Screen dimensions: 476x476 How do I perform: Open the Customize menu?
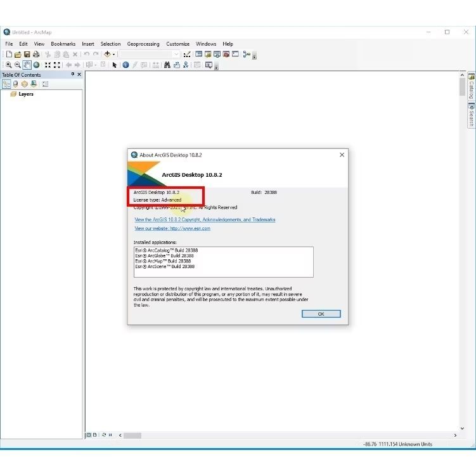tap(177, 44)
